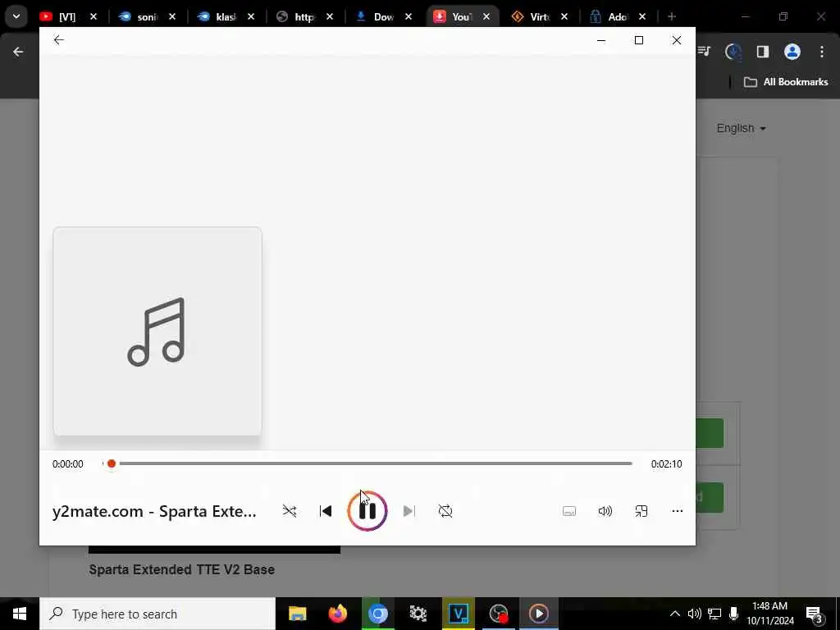Open Chrome media controls icon

[704, 52]
